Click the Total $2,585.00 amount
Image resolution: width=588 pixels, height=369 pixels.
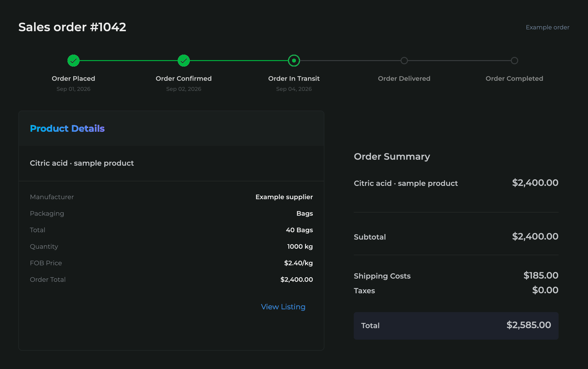[529, 325]
